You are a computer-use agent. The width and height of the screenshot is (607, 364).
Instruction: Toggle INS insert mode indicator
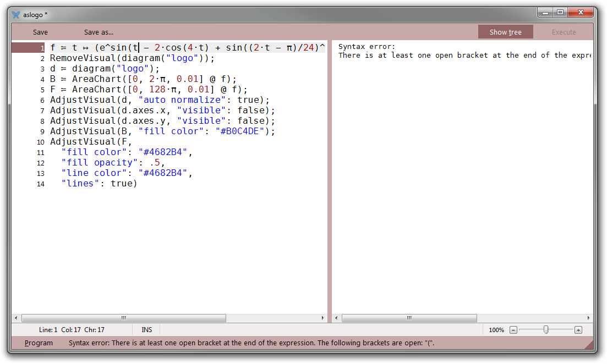pyautogui.click(x=147, y=330)
